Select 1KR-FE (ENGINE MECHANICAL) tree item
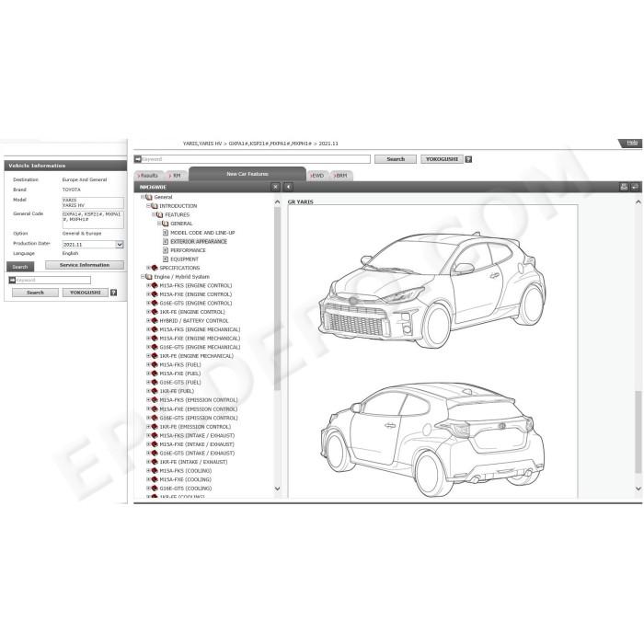 click(x=196, y=356)
